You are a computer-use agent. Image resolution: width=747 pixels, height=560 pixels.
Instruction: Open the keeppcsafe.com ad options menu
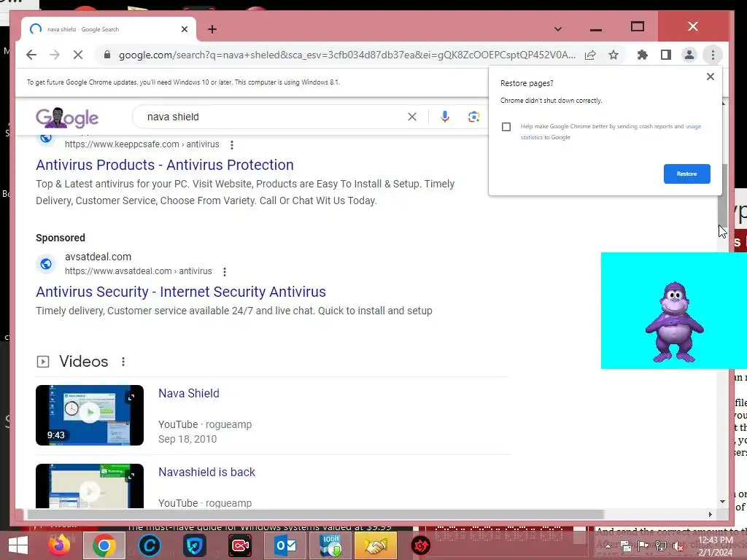pos(231,145)
